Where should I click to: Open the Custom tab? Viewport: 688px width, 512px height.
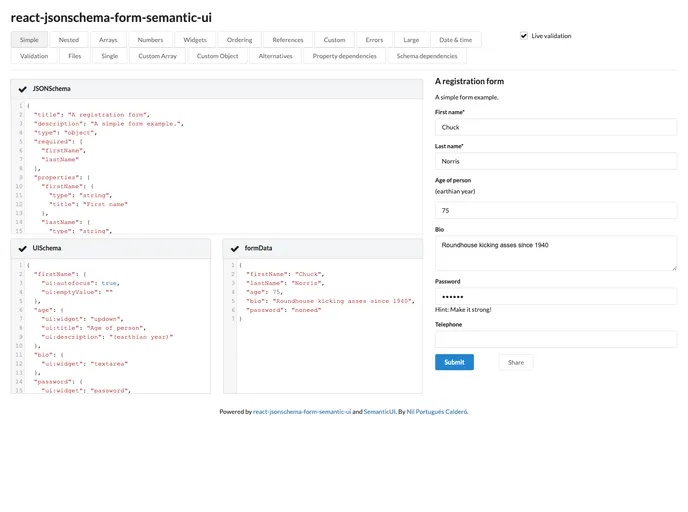click(334, 40)
